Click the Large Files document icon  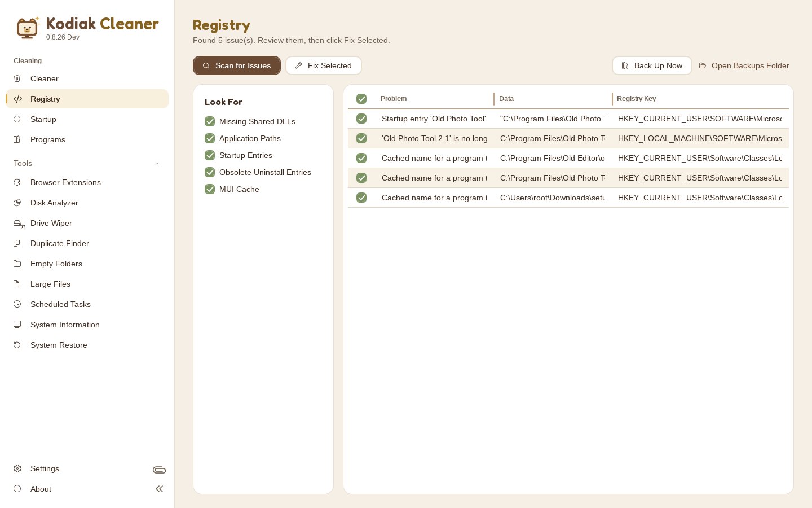pos(17,284)
